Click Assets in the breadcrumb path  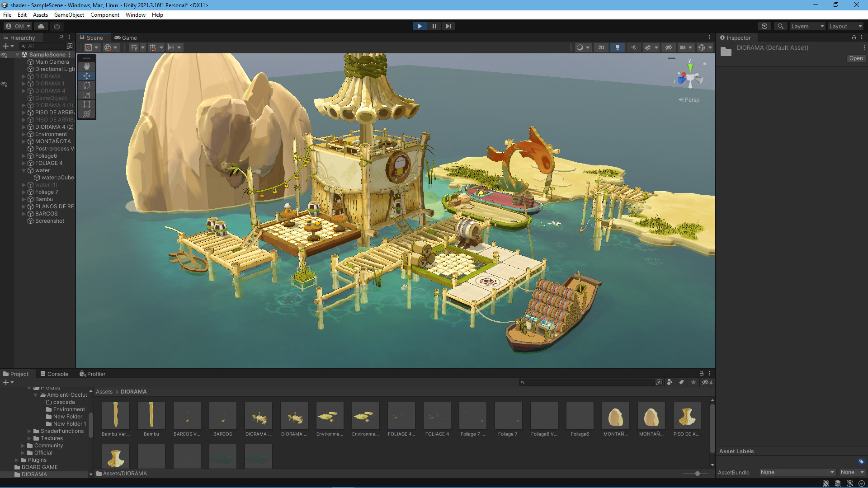[104, 392]
